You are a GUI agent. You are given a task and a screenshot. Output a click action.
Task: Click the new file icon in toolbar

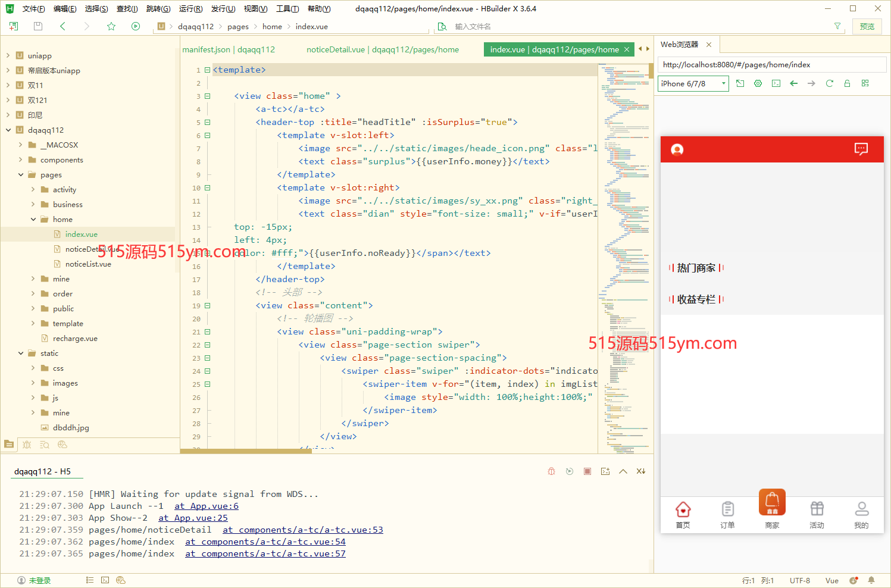(x=14, y=26)
